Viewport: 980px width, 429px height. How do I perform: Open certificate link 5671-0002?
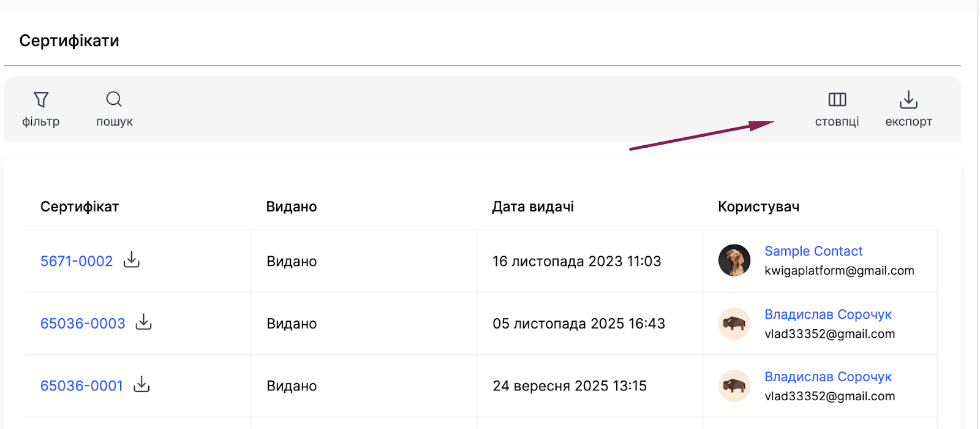(77, 261)
